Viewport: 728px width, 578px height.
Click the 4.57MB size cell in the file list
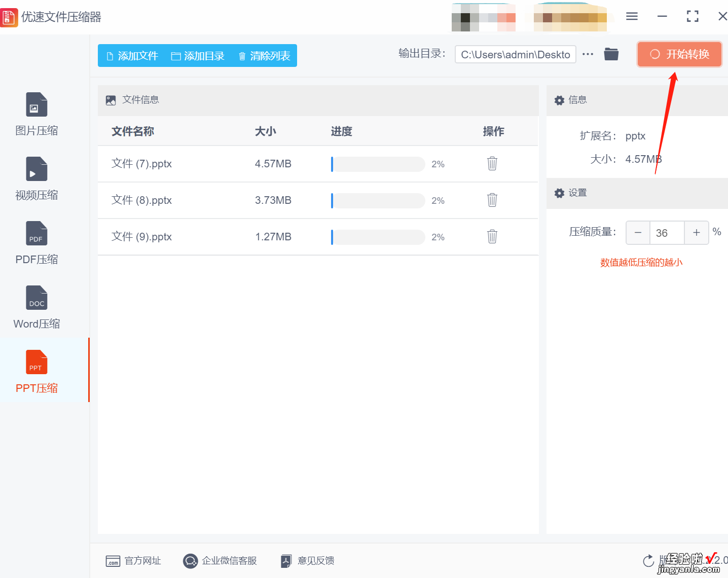point(273,164)
